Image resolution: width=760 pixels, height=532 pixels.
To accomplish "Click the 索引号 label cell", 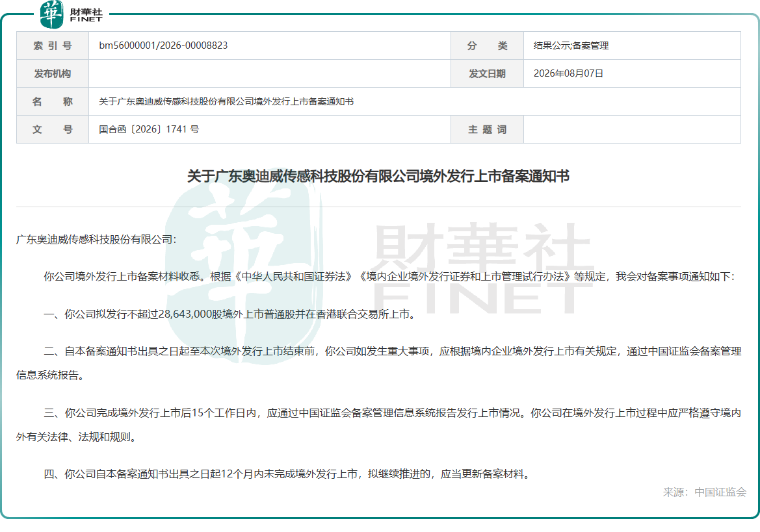I will point(53,45).
